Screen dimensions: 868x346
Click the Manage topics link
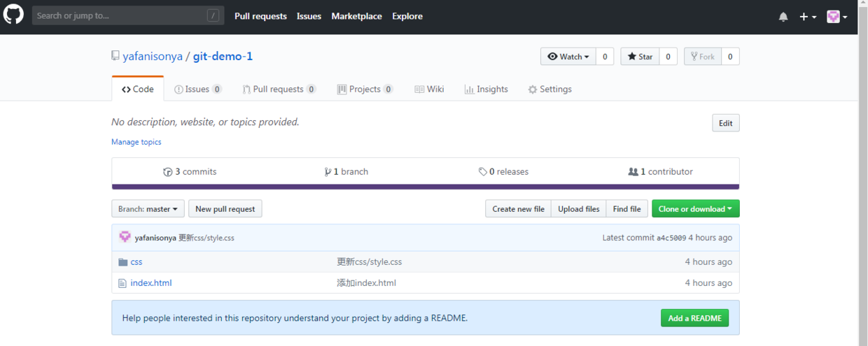136,142
